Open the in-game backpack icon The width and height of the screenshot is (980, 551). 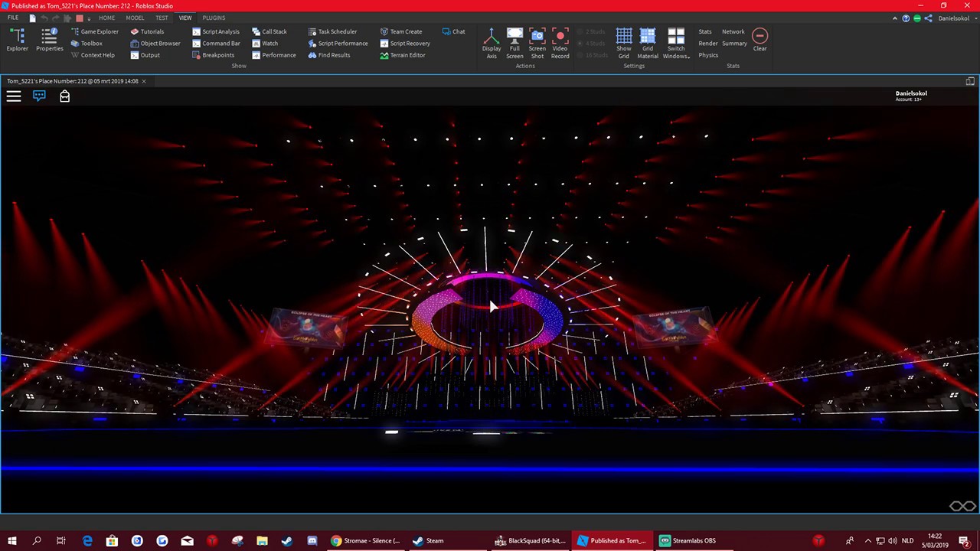64,96
